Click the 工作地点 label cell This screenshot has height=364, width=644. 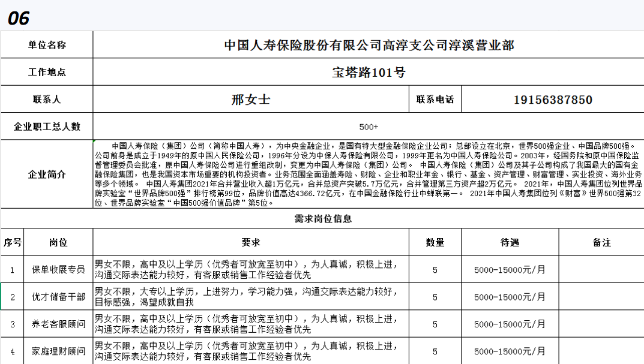[x=47, y=73]
